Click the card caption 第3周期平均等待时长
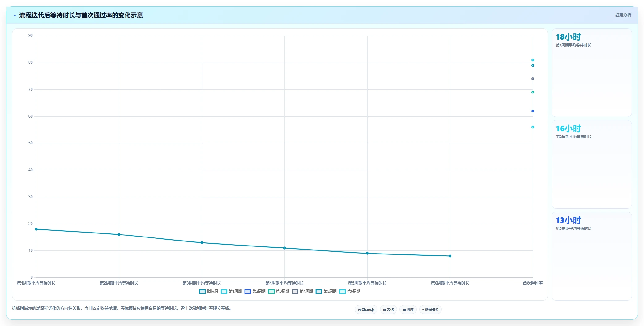 (574, 228)
